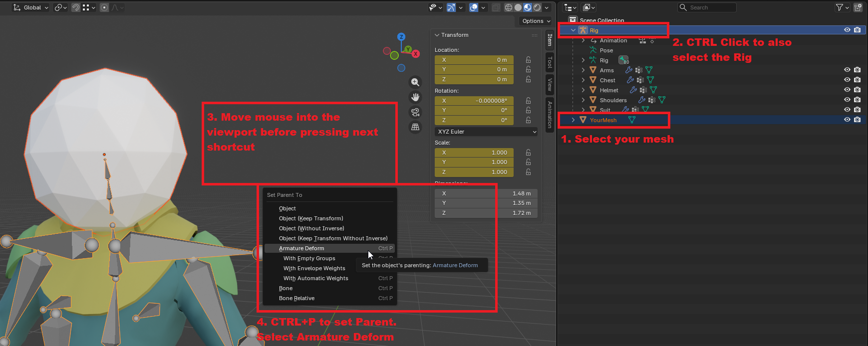The image size is (868, 346).
Task: Click the proportional editing icon
Action: pyautogui.click(x=104, y=7)
